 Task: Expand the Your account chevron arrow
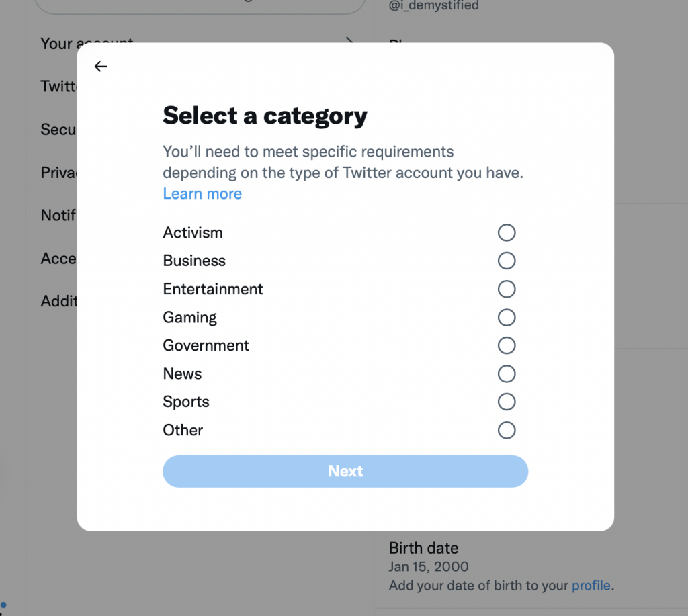349,39
